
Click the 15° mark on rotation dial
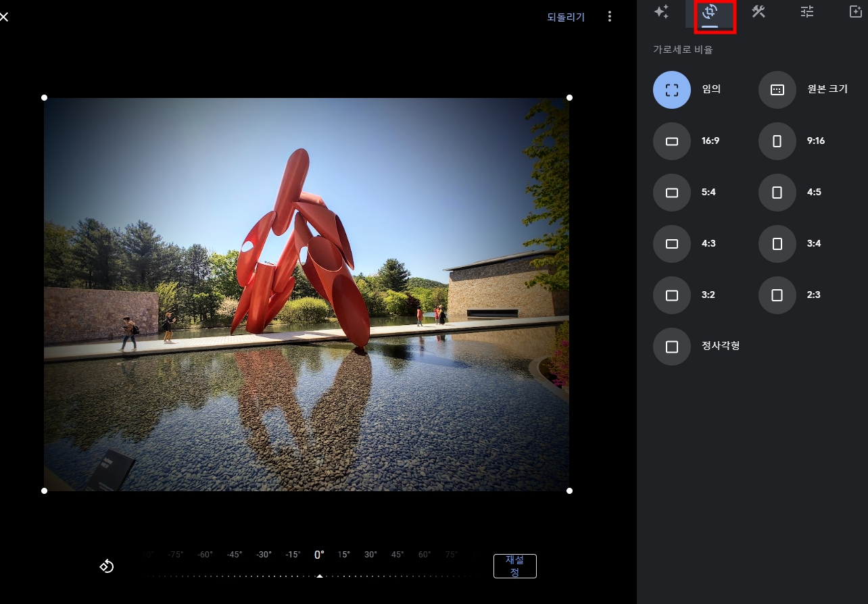click(344, 555)
